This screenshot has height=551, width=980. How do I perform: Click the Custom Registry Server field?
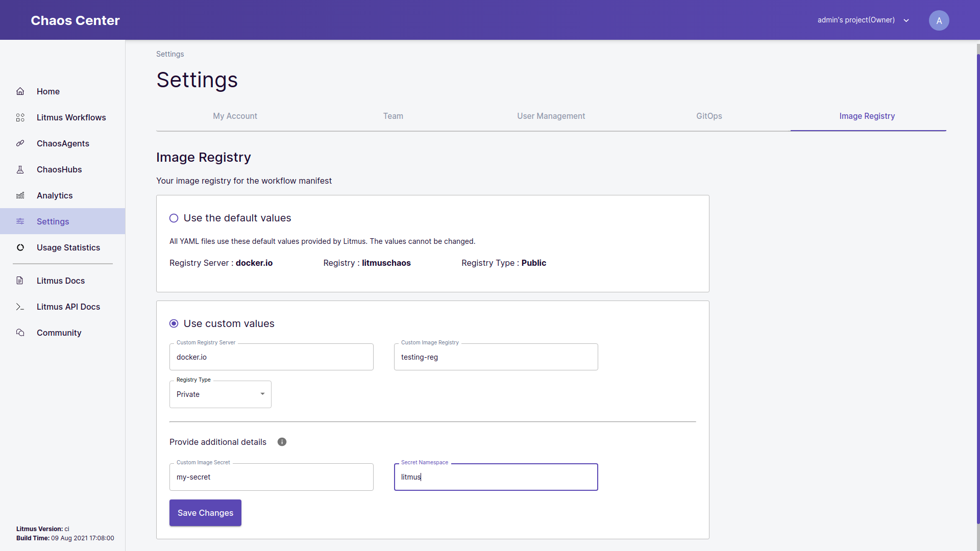272,357
